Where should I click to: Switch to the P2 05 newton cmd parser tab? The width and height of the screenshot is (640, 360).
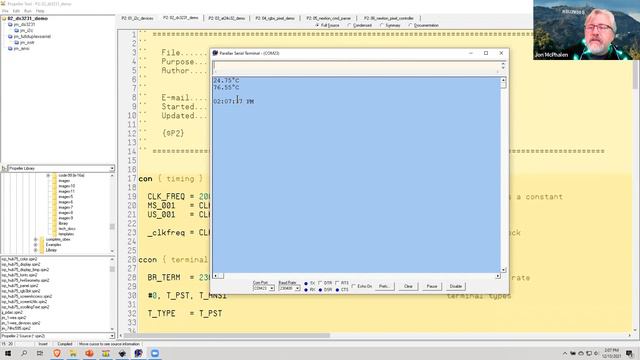pyautogui.click(x=328, y=18)
